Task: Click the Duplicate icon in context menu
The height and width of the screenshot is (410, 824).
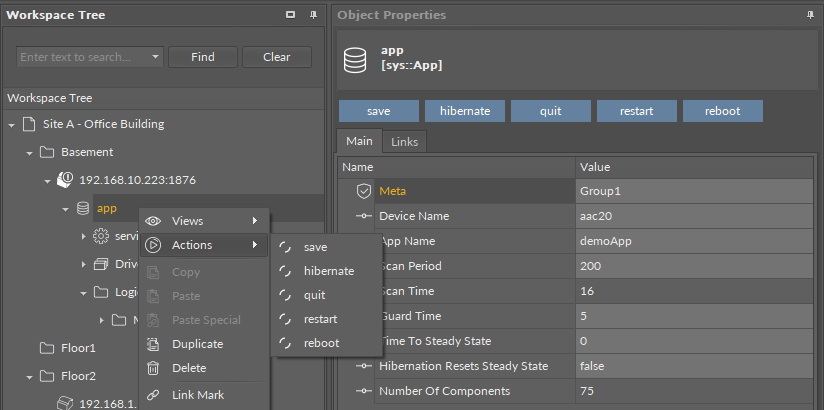Action: click(x=153, y=344)
